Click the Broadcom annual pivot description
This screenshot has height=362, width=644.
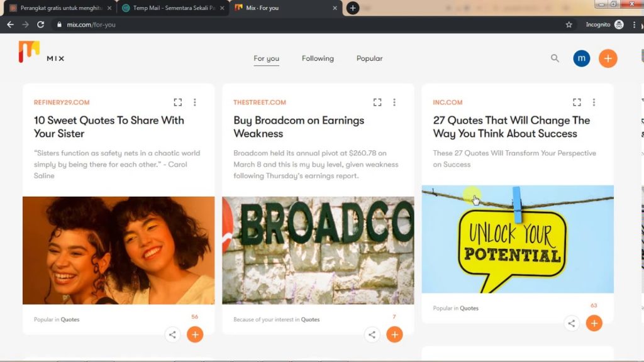316,164
